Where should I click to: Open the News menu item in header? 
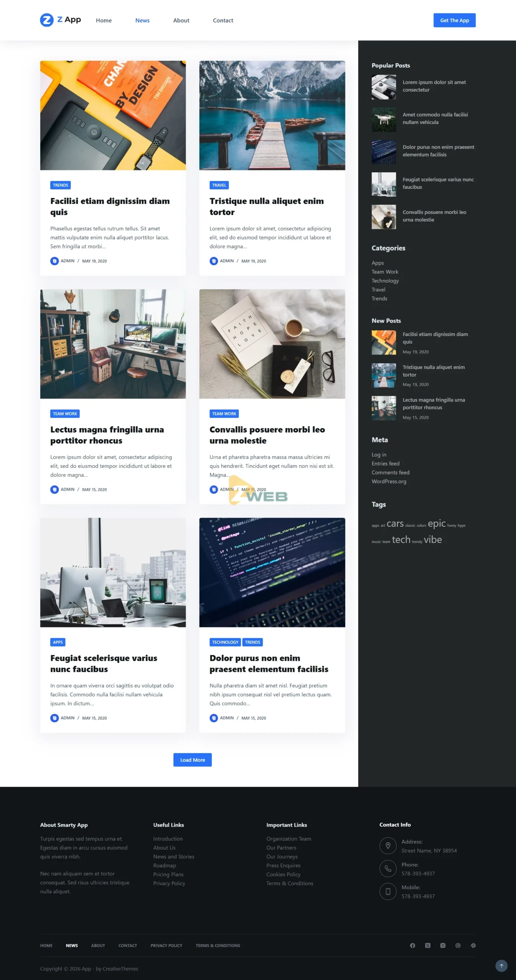[142, 20]
